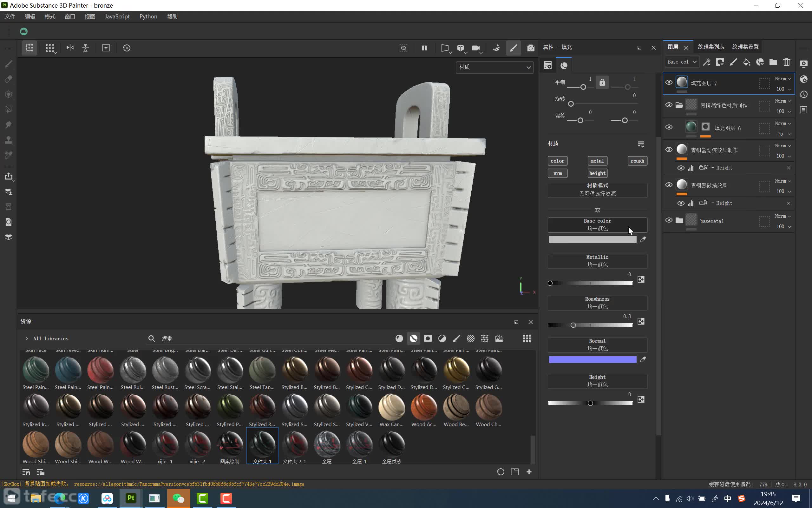The image size is (812, 508).
Task: Hide the basemetal folder
Action: pyautogui.click(x=669, y=220)
